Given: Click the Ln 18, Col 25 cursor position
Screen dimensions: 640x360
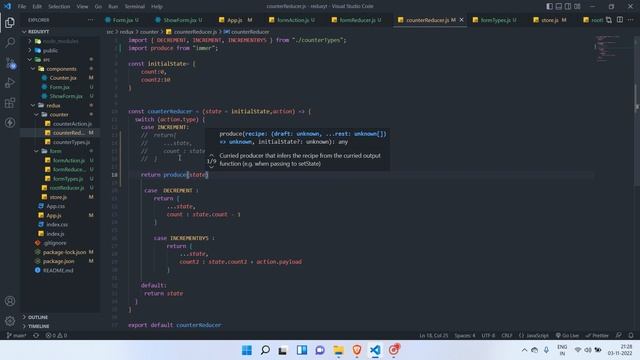Looking at the screenshot, I should (x=433, y=336).
